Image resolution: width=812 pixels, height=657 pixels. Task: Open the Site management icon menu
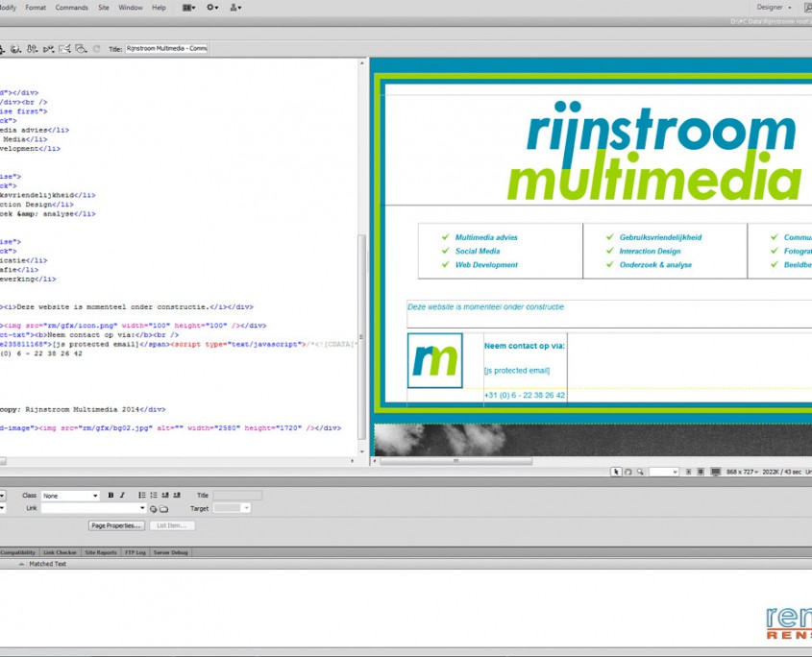click(235, 8)
